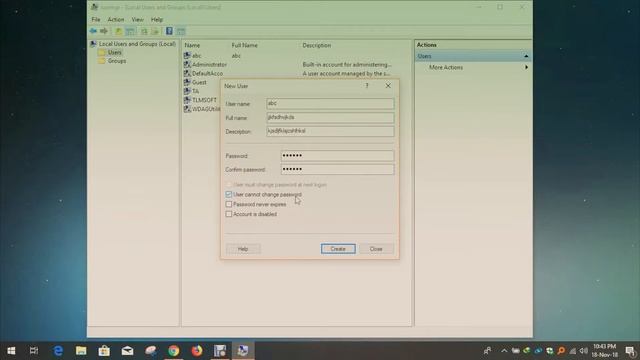Close the New User dialog with X
640x360 pixels.
pos(388,86)
